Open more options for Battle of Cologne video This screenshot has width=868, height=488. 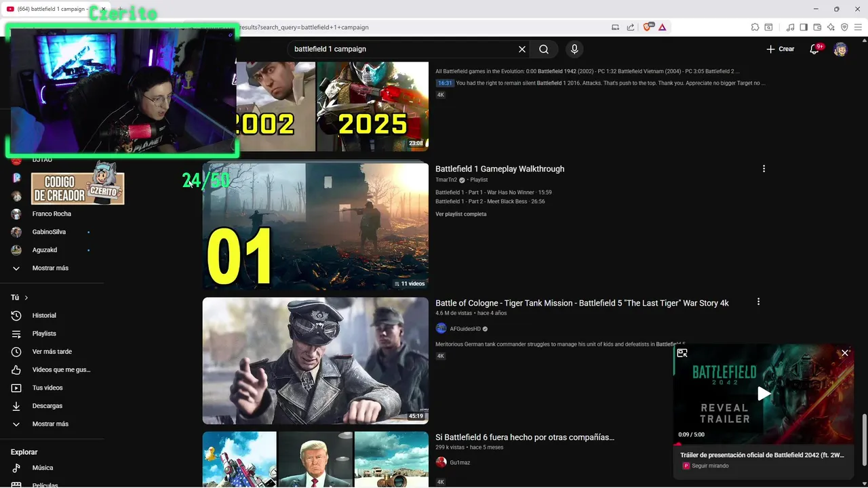coord(758,302)
